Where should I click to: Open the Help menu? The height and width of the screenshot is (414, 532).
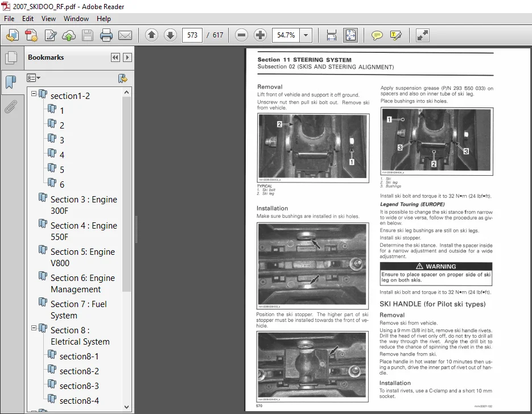(x=104, y=19)
